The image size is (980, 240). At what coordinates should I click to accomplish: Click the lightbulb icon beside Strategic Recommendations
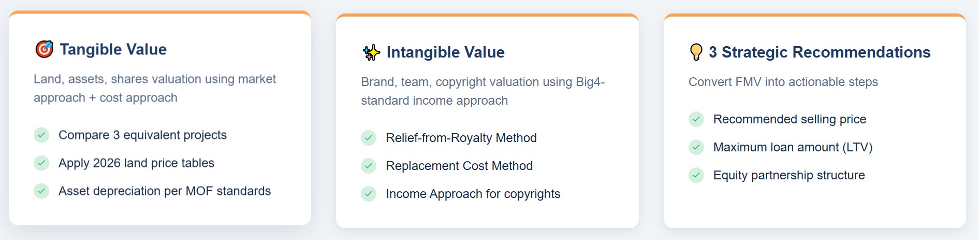(696, 52)
